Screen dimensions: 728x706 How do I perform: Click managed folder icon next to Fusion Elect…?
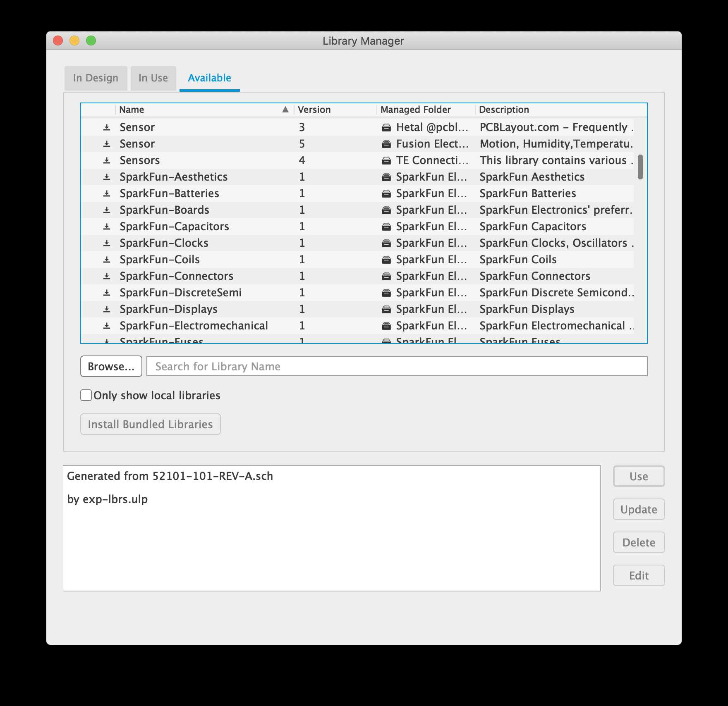click(386, 144)
